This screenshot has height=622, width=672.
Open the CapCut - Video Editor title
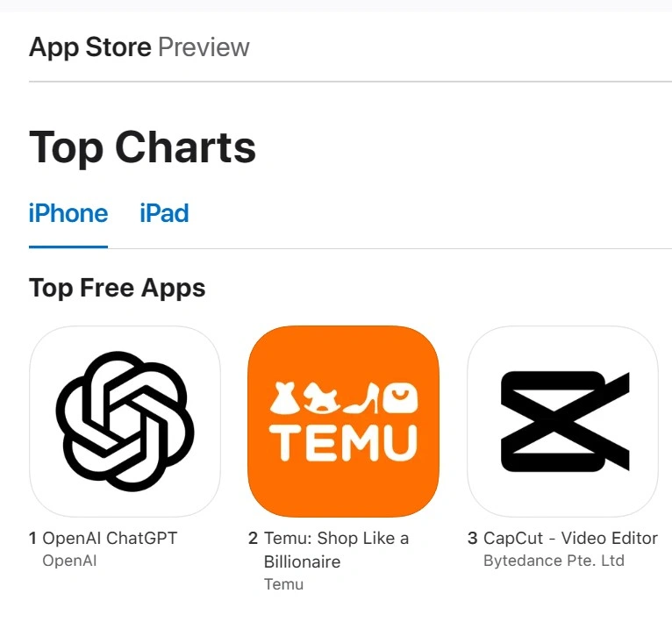pyautogui.click(x=570, y=538)
